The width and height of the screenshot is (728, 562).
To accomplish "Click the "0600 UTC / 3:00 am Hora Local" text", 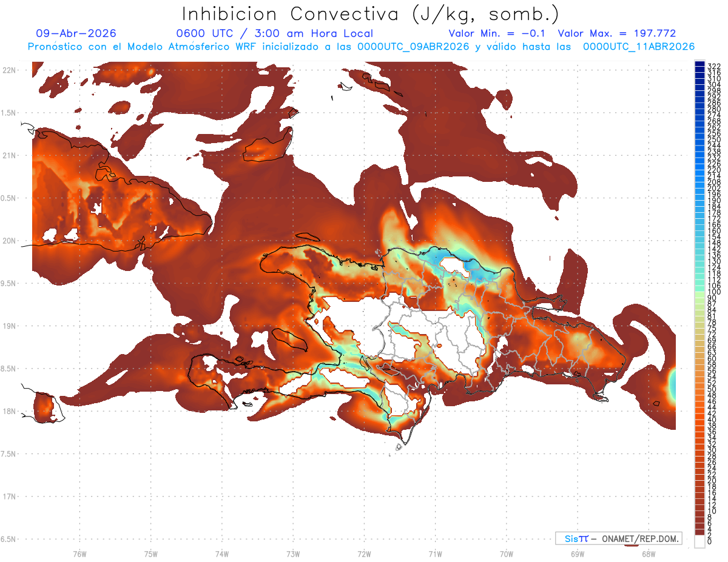I will click(x=274, y=33).
